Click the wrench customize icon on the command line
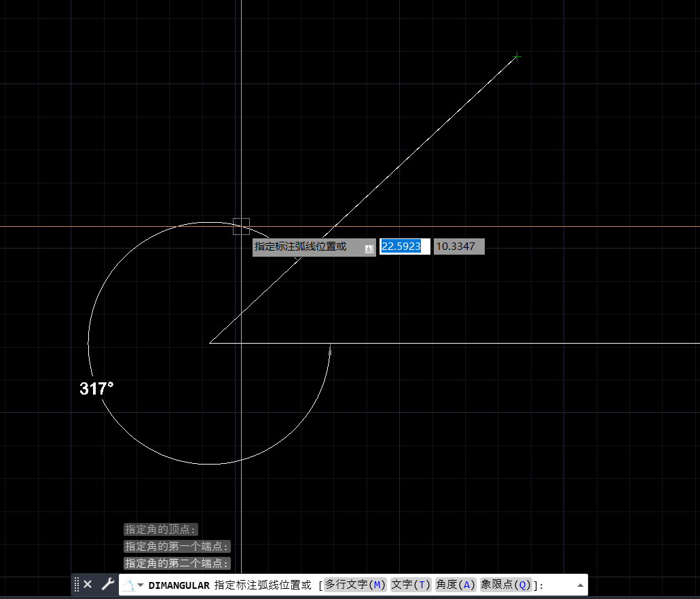 [x=107, y=584]
